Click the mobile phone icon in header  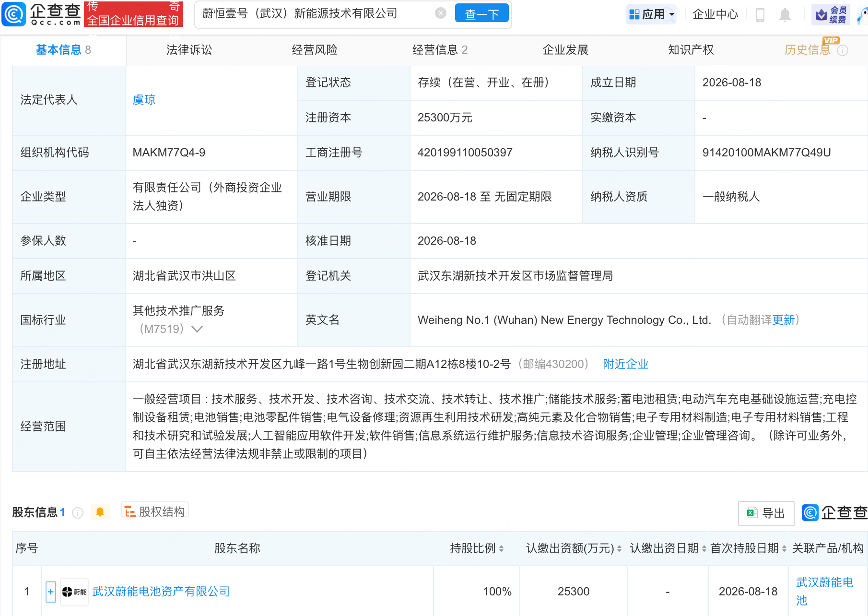tap(760, 15)
